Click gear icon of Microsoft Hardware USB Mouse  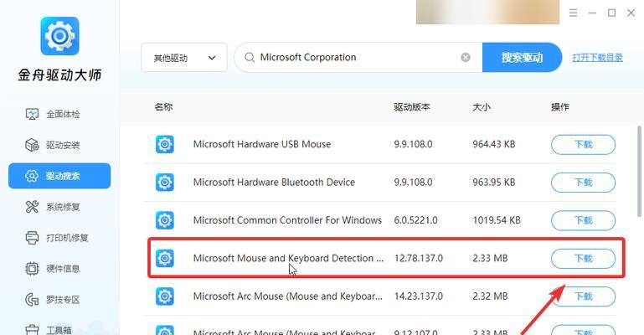(x=165, y=145)
